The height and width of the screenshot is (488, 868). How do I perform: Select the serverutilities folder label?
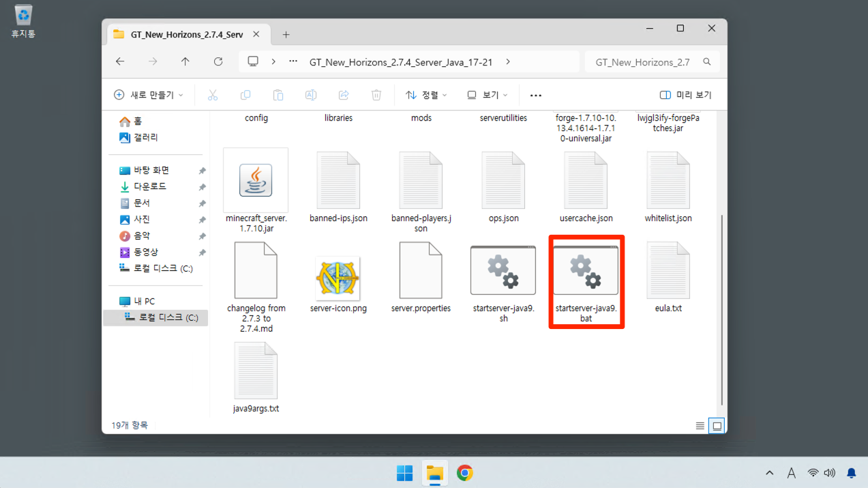click(x=503, y=118)
